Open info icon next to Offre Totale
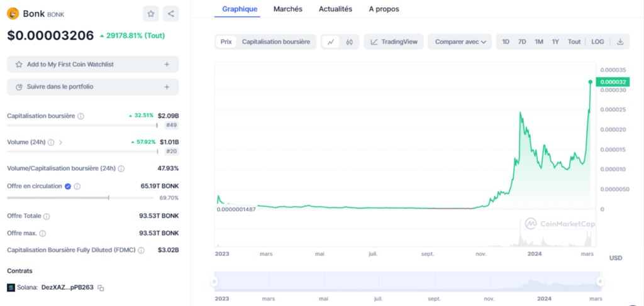 pos(47,216)
